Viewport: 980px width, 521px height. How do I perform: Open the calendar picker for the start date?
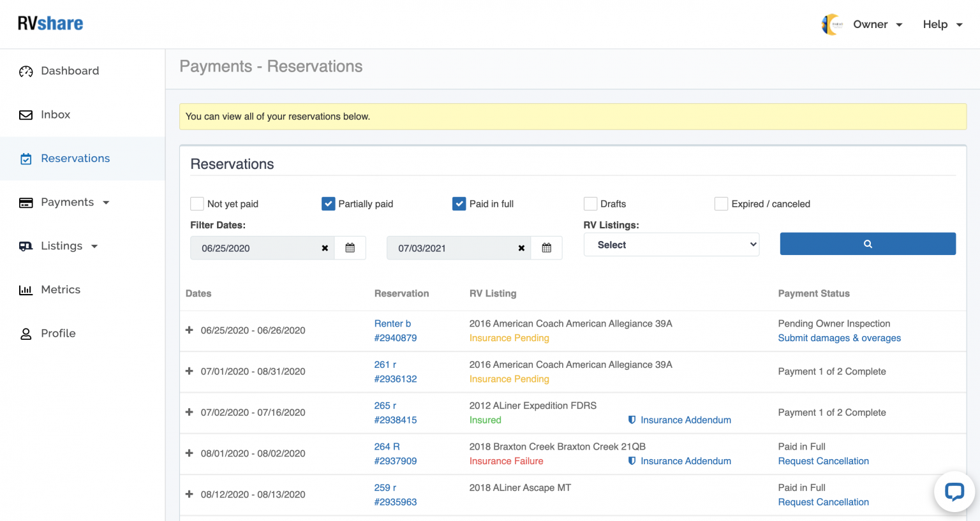(350, 247)
